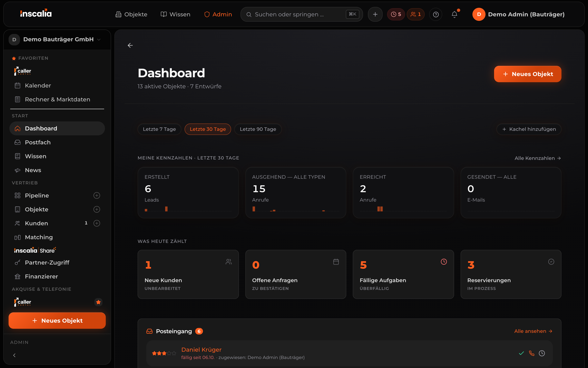Open Demo Admin (Bauträger) user menu
The width and height of the screenshot is (588, 368).
pyautogui.click(x=518, y=14)
